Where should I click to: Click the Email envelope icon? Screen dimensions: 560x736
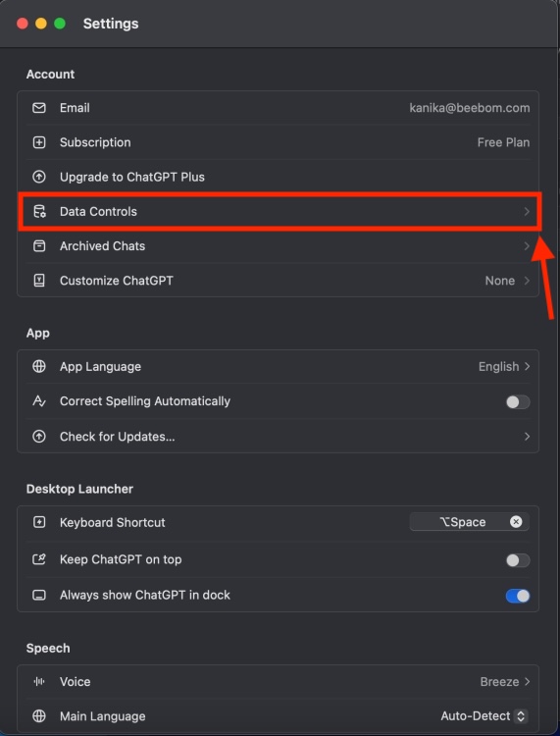[x=39, y=108]
